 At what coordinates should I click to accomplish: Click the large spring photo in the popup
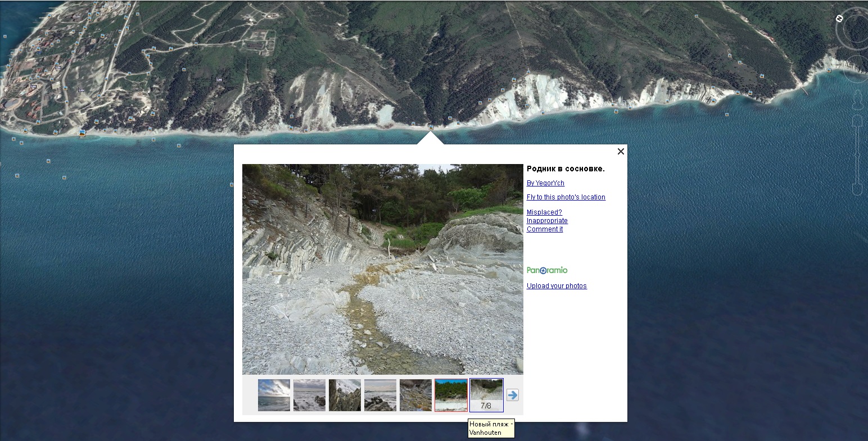[382, 269]
